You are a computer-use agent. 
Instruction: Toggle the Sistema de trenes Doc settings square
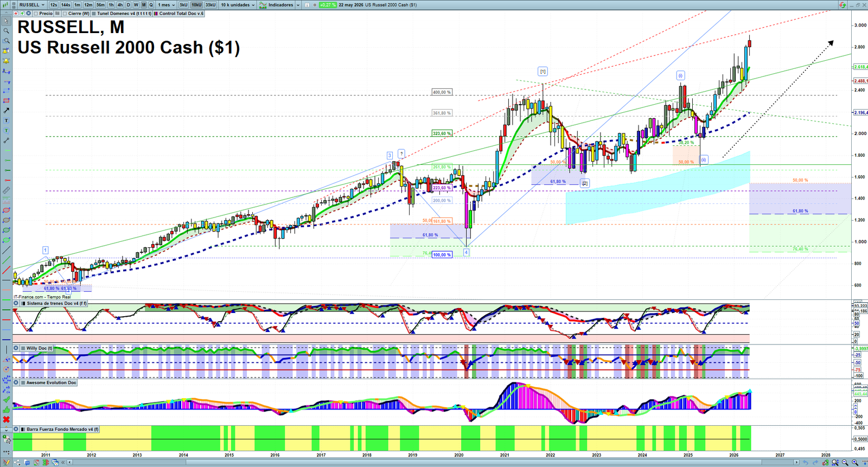click(23, 303)
